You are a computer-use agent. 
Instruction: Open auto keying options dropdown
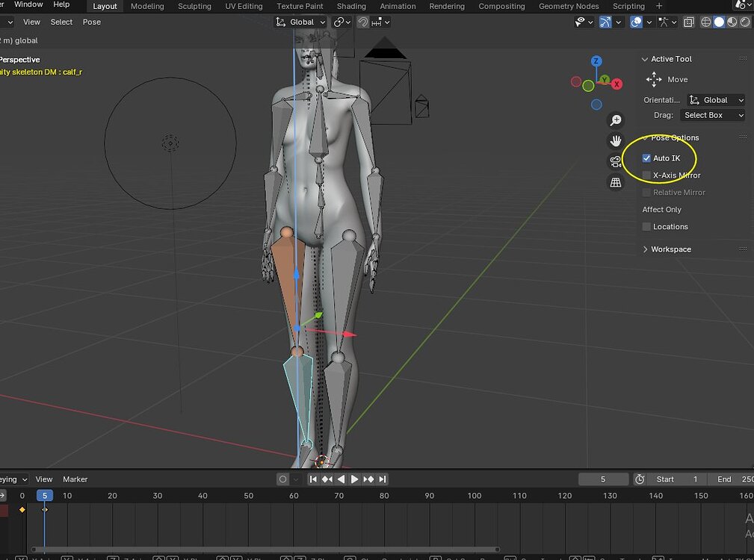[x=296, y=479]
